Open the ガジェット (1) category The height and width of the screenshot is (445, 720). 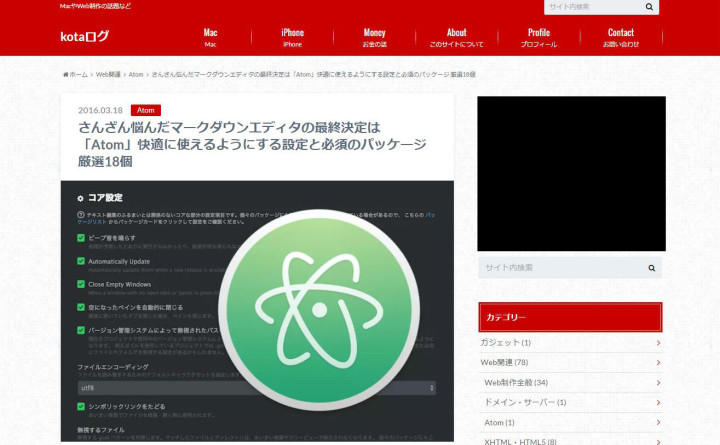[506, 343]
